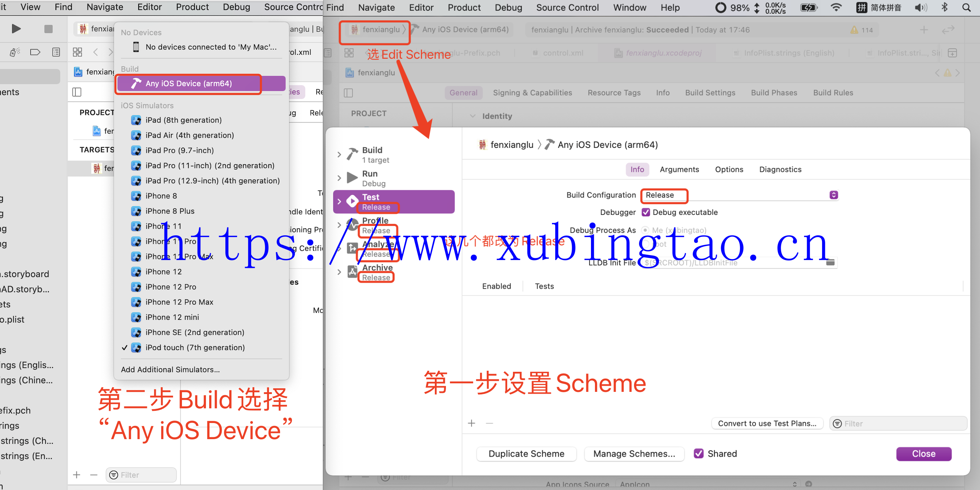Click the Wi-Fi icon in menu bar
The width and height of the screenshot is (980, 490).
tap(836, 8)
